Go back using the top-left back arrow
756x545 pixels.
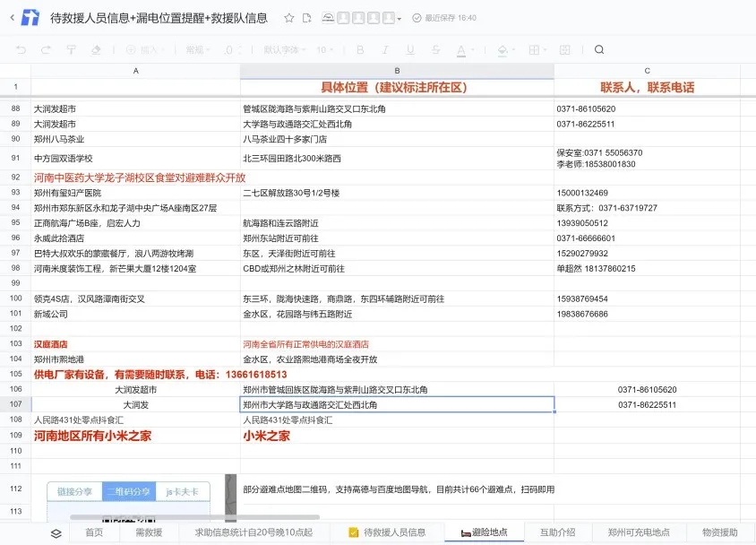tap(12, 18)
